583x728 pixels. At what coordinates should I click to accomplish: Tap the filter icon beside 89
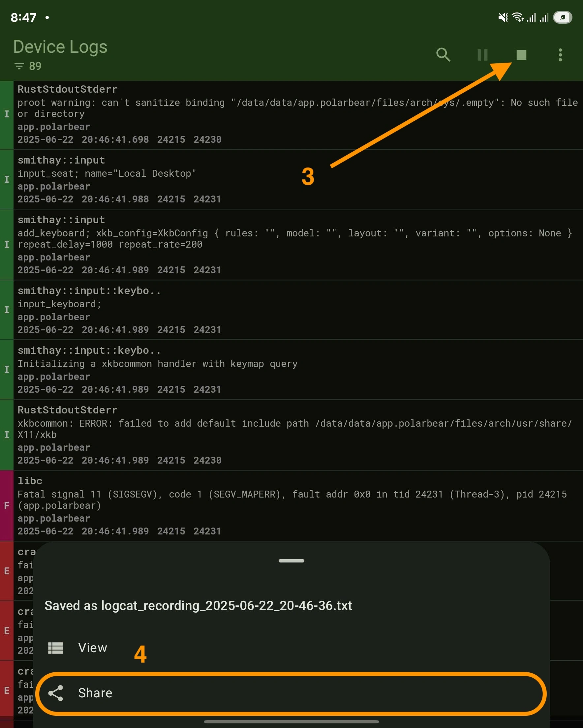pos(19,66)
